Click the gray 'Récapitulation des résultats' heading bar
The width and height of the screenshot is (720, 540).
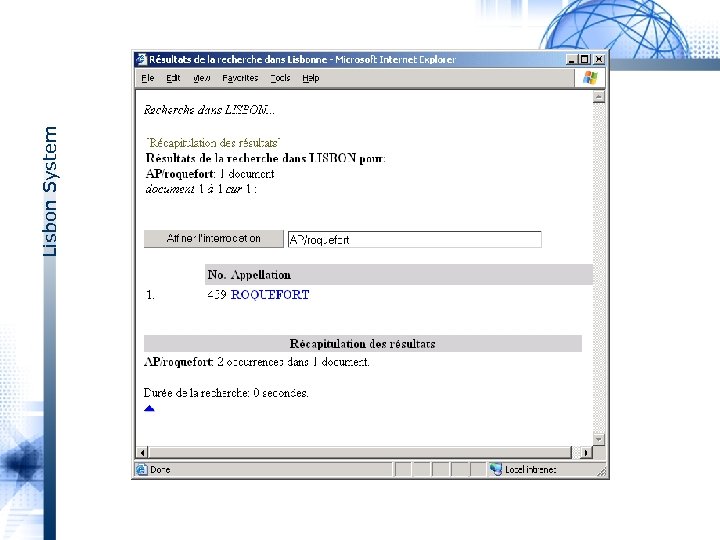[x=363, y=344]
